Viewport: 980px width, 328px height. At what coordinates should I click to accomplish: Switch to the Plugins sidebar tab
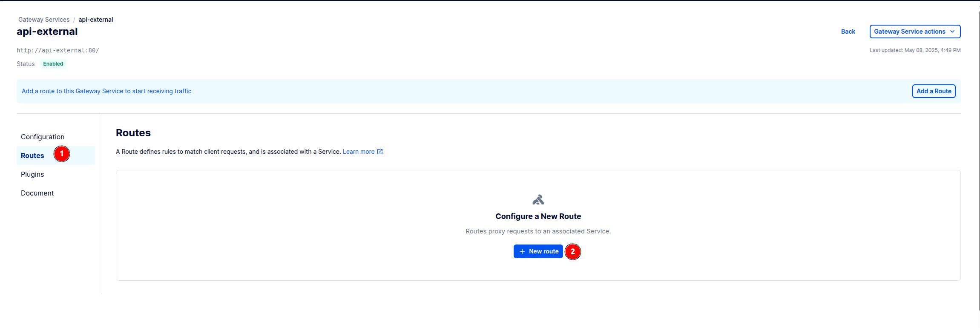[32, 174]
